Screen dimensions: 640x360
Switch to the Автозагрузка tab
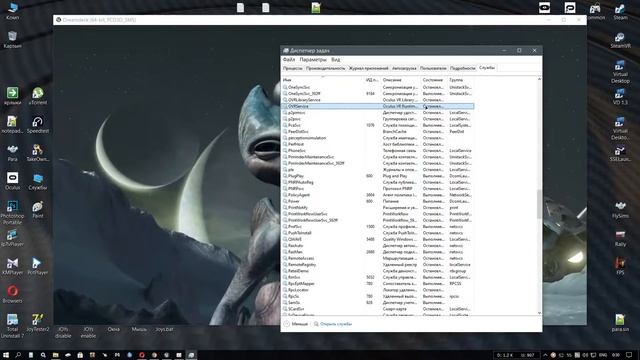[404, 68]
